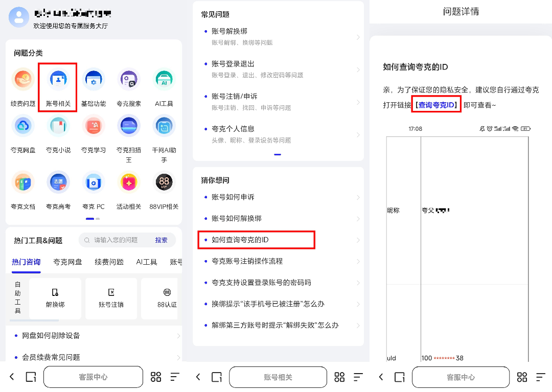Screen dimensions: 552x392
Task: Open the 夸克 PC category icon
Action: click(94, 182)
